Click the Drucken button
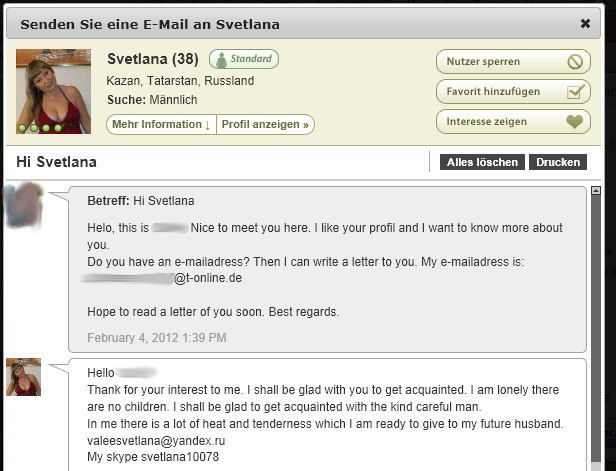The image size is (616, 471). click(558, 162)
